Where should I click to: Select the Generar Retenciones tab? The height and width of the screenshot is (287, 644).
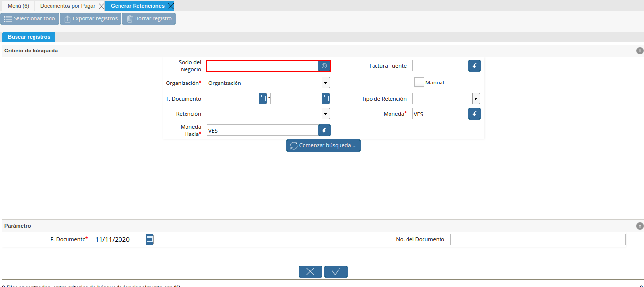(x=137, y=6)
